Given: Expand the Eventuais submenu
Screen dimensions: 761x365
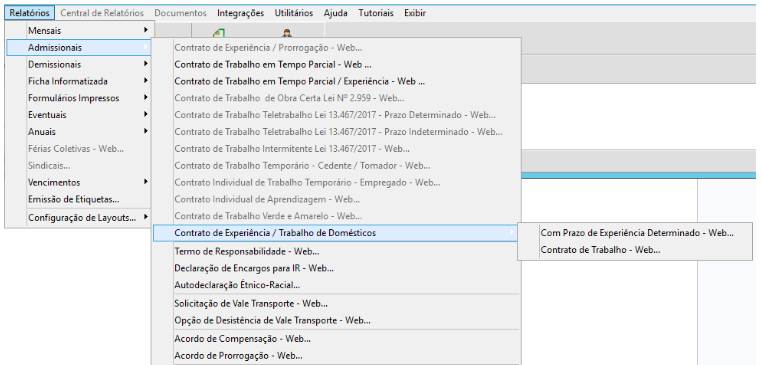Looking at the screenshot, I should (x=79, y=115).
